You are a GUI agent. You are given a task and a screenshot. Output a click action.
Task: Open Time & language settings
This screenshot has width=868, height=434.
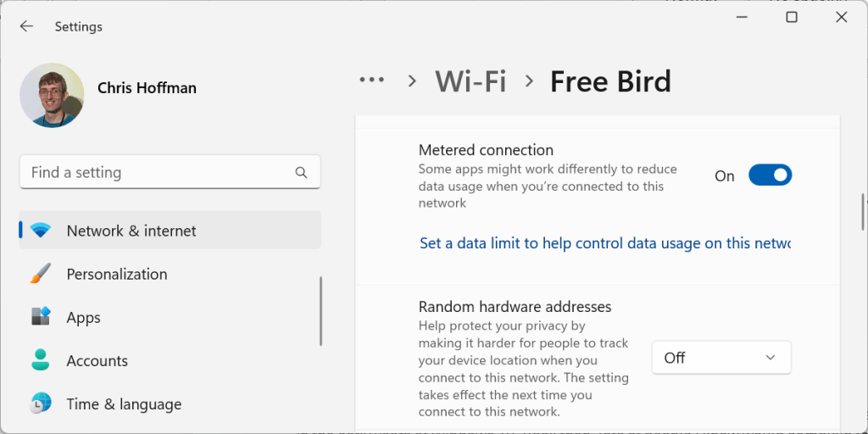170,404
